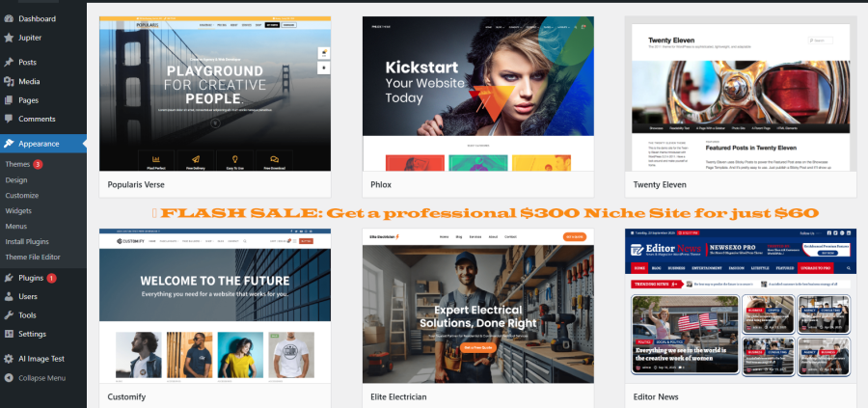The image size is (868, 408).
Task: Click the red 3 updates badge on Themes
Action: click(38, 164)
